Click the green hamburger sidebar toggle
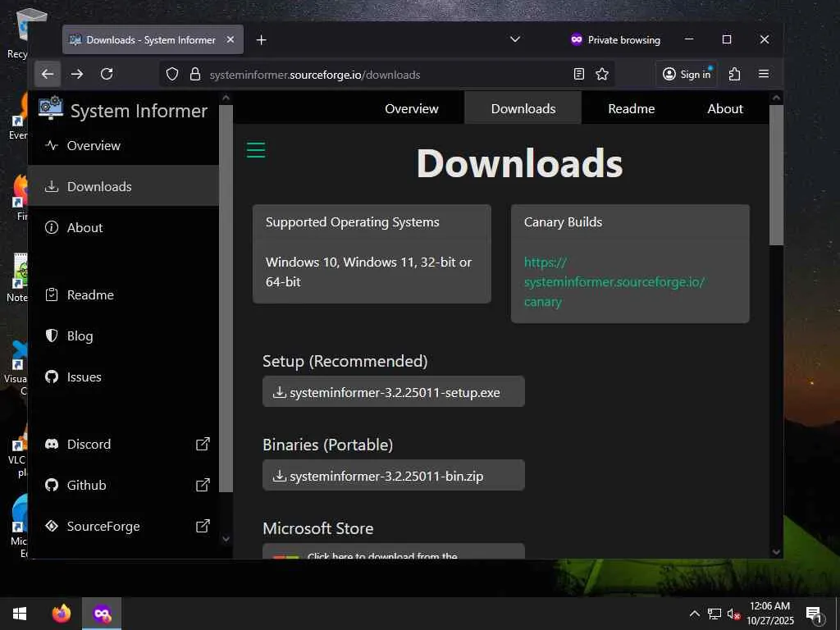 coord(256,149)
